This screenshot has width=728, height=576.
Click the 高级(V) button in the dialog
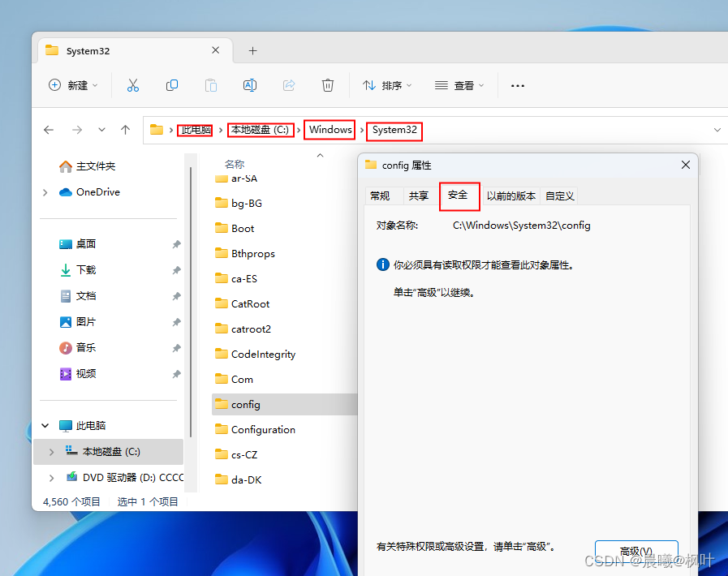[x=636, y=549]
